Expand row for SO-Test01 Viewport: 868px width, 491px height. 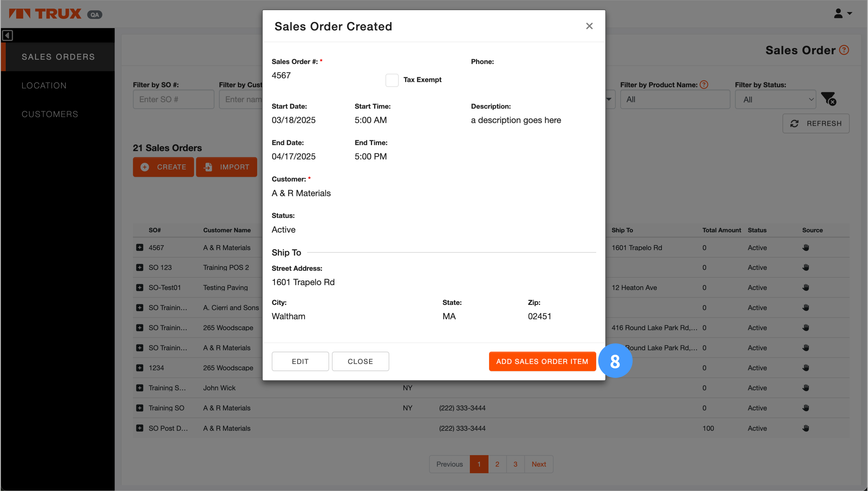point(139,287)
